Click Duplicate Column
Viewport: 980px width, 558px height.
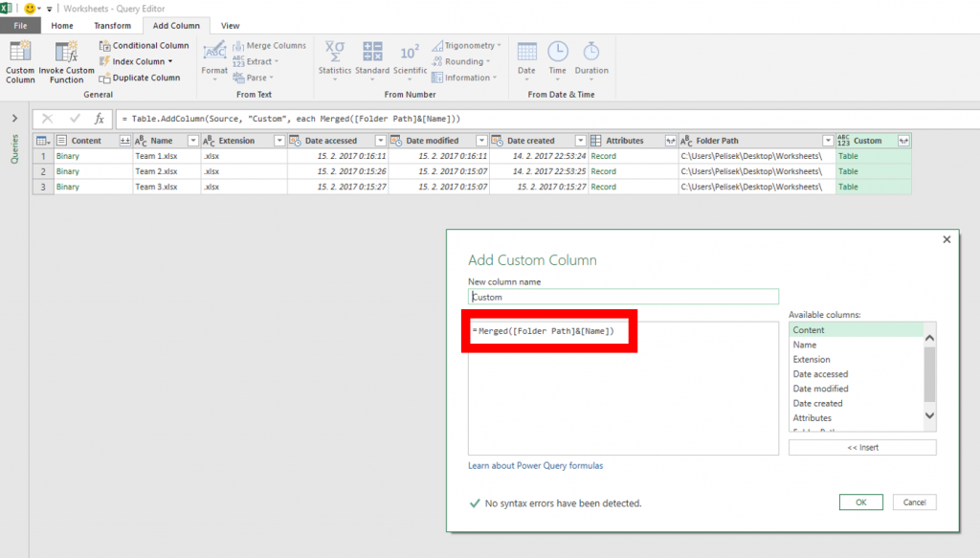140,78
